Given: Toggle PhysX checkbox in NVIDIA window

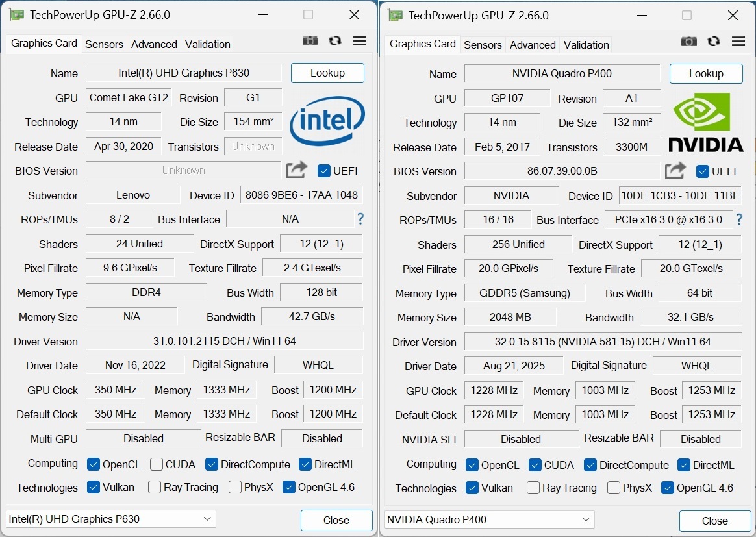Looking at the screenshot, I should pyautogui.click(x=613, y=488).
